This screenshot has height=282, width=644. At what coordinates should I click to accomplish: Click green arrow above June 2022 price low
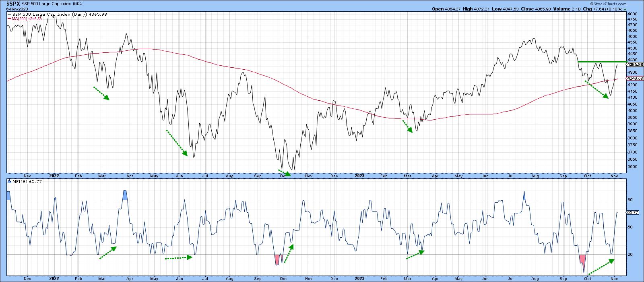pos(177,142)
